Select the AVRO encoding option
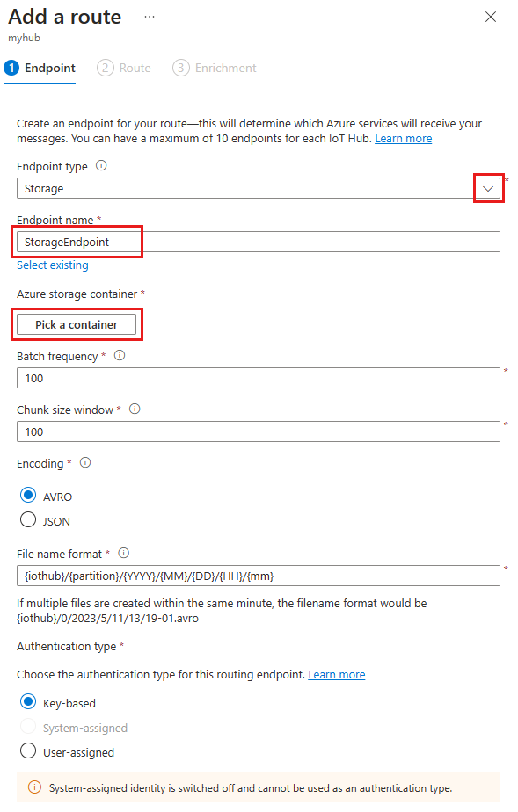Image resolution: width=518 pixels, height=812 pixels. 27,496
